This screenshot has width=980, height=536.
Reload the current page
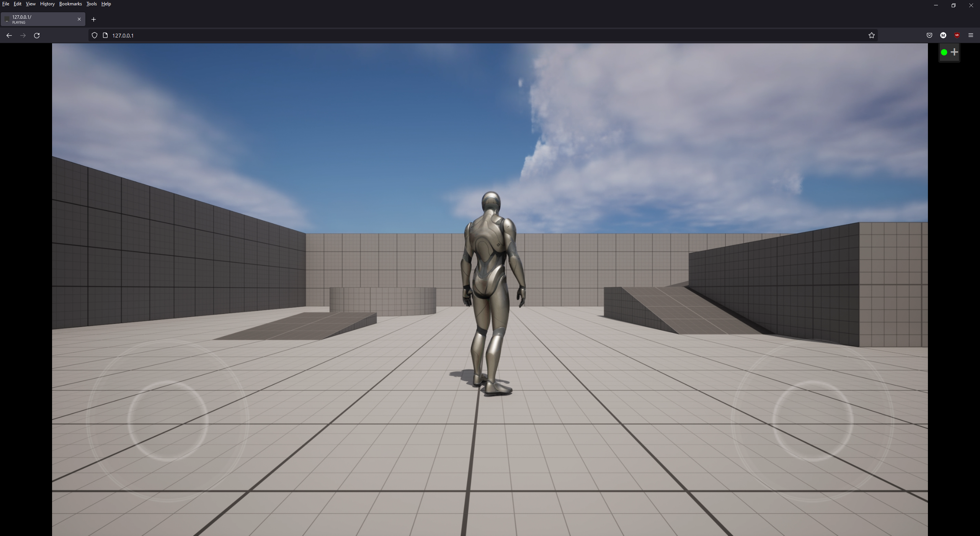pos(37,35)
